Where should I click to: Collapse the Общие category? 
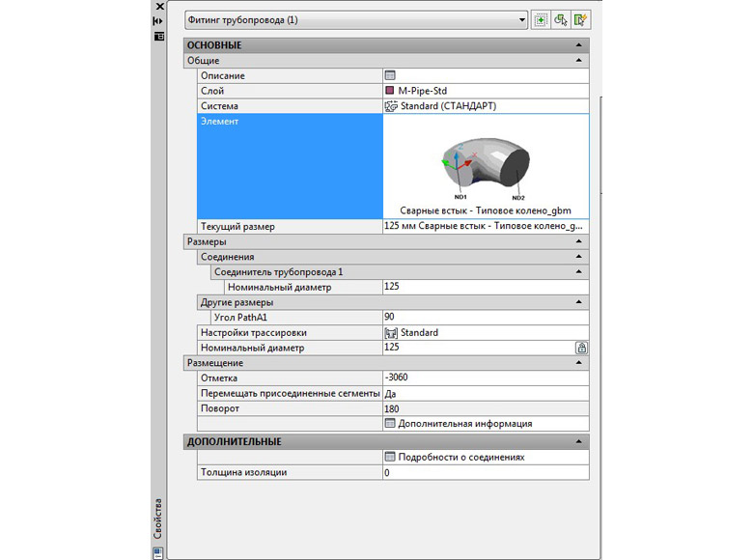click(x=578, y=61)
